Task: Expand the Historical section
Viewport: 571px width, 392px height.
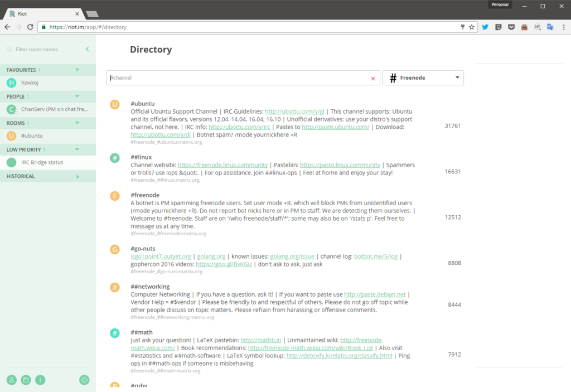Action: (x=78, y=177)
